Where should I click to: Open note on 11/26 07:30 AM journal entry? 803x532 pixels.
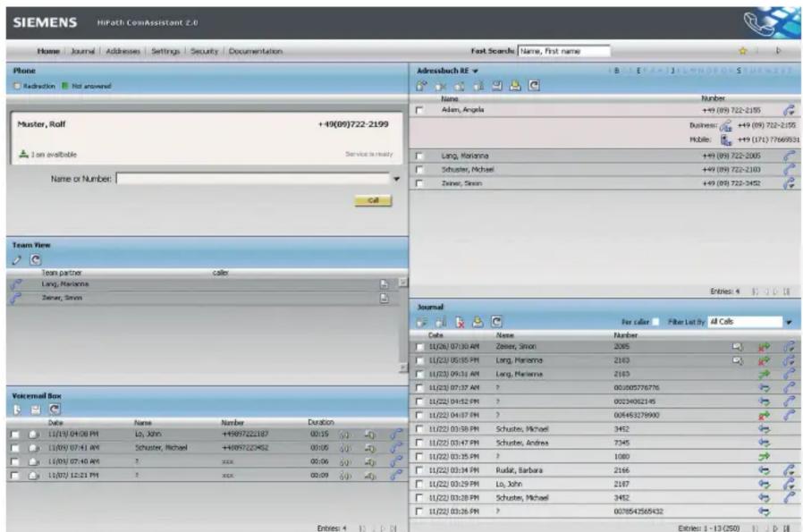[738, 347]
